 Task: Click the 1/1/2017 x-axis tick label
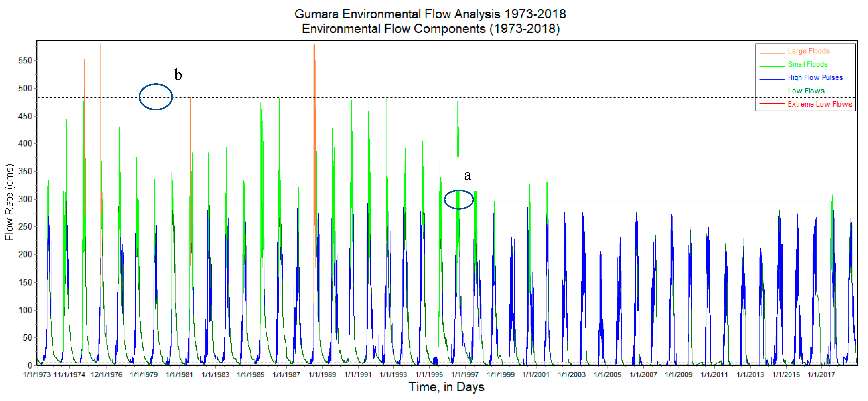click(821, 375)
